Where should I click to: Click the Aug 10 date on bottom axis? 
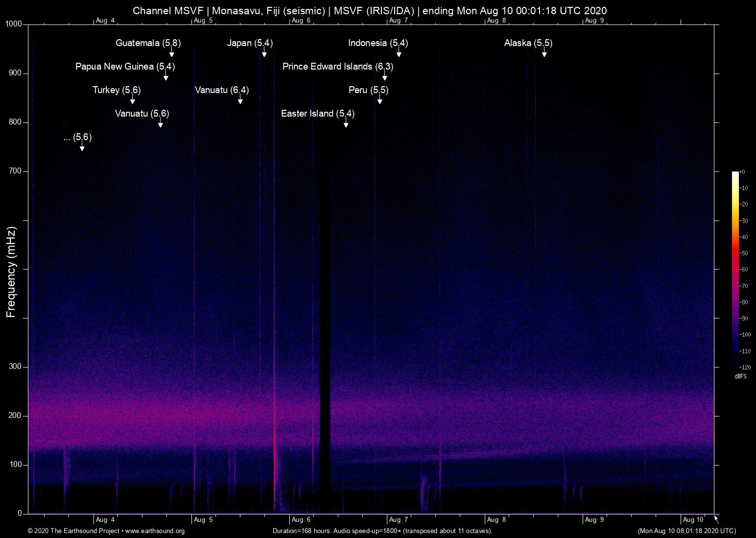pyautogui.click(x=693, y=520)
